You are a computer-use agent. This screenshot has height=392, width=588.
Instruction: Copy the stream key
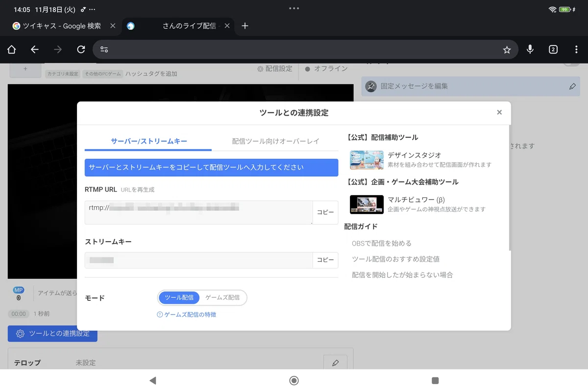[325, 260]
